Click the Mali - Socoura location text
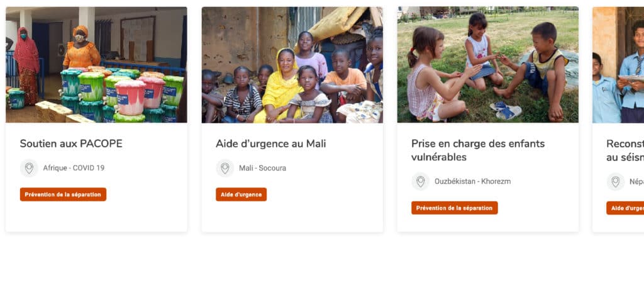Viewport: 644px width, 304px height. 262,168
